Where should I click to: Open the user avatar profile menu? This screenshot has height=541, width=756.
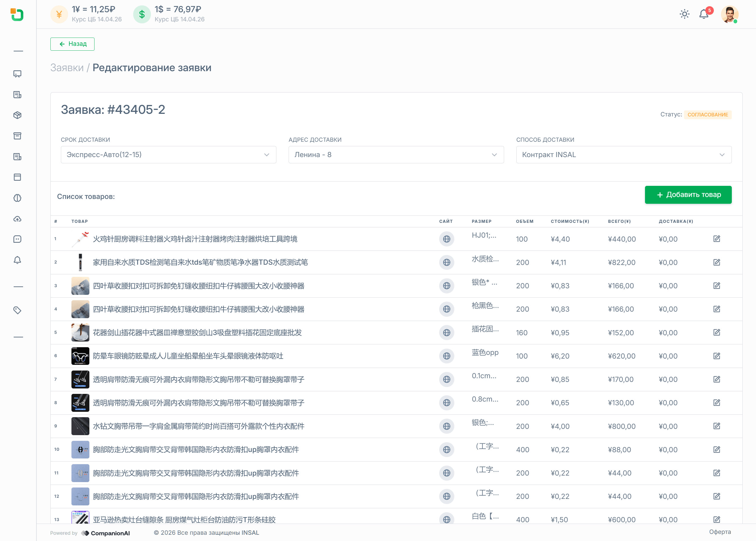coord(729,14)
